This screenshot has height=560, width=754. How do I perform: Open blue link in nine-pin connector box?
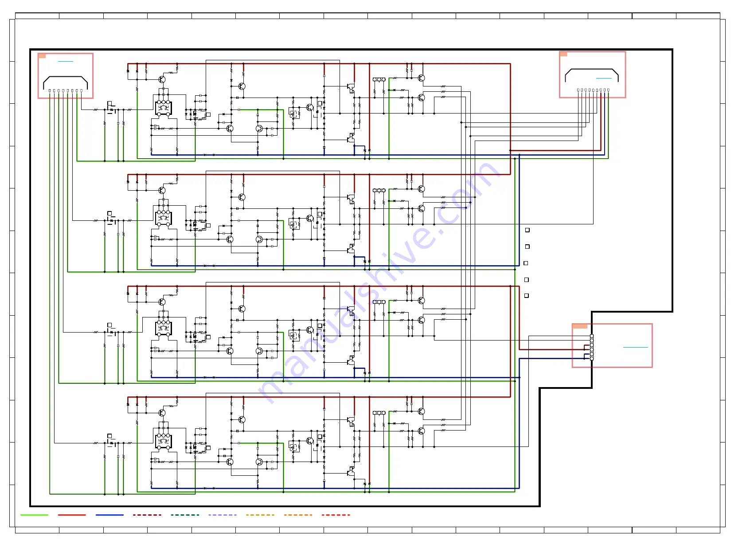coord(604,78)
